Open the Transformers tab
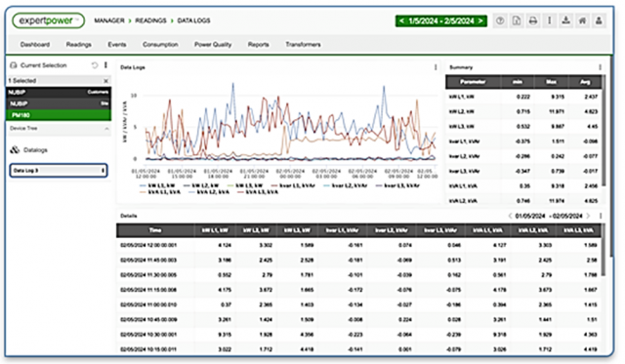625x364 pixels. tap(303, 45)
